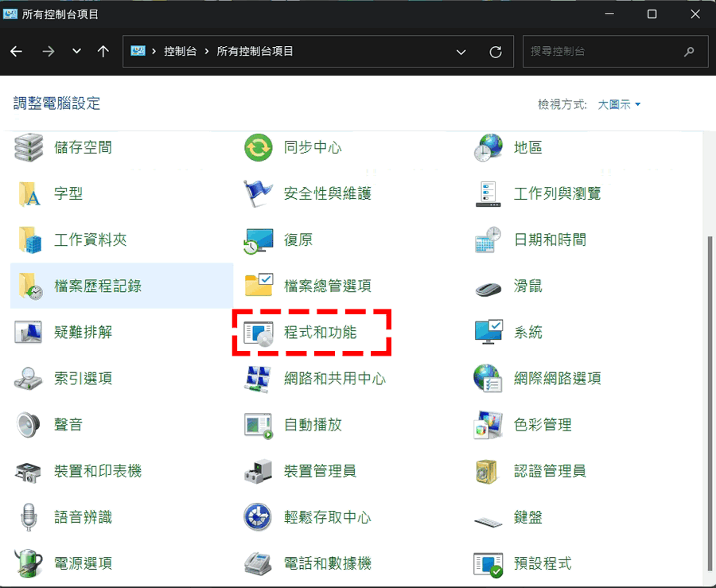Open the 程式和功能 icon
Viewport: 716px width, 588px height.
(x=259, y=333)
